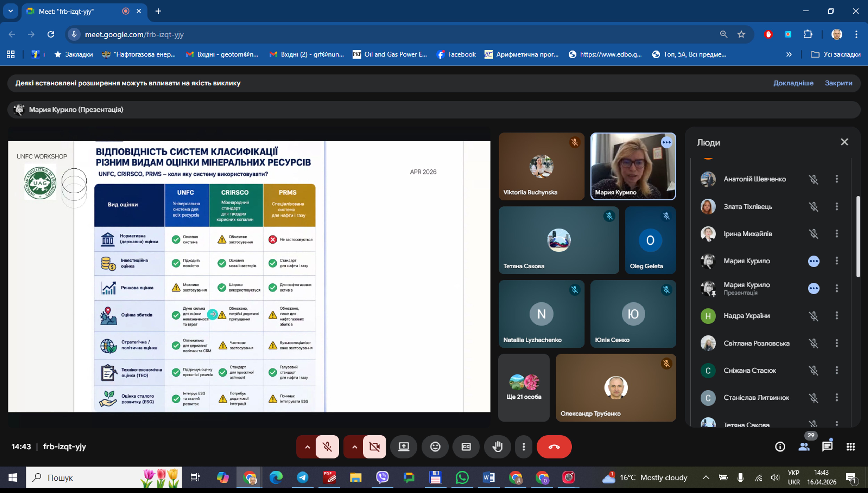Open the Усі закладки folder
This screenshot has height=493, width=868.
point(835,54)
